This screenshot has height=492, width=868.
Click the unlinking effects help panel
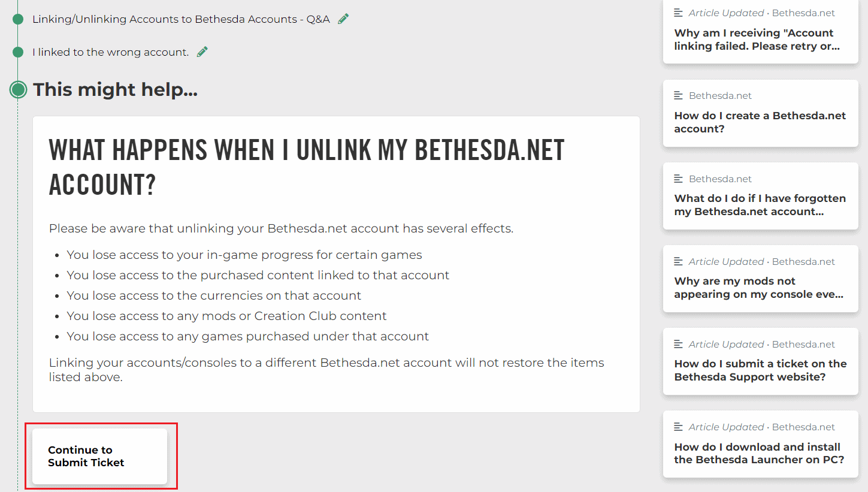[337, 264]
